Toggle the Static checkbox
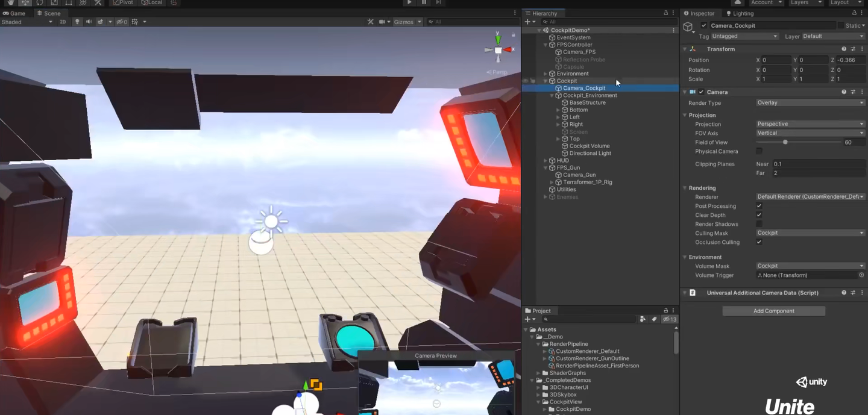Screen dimensions: 868x415 841,26
